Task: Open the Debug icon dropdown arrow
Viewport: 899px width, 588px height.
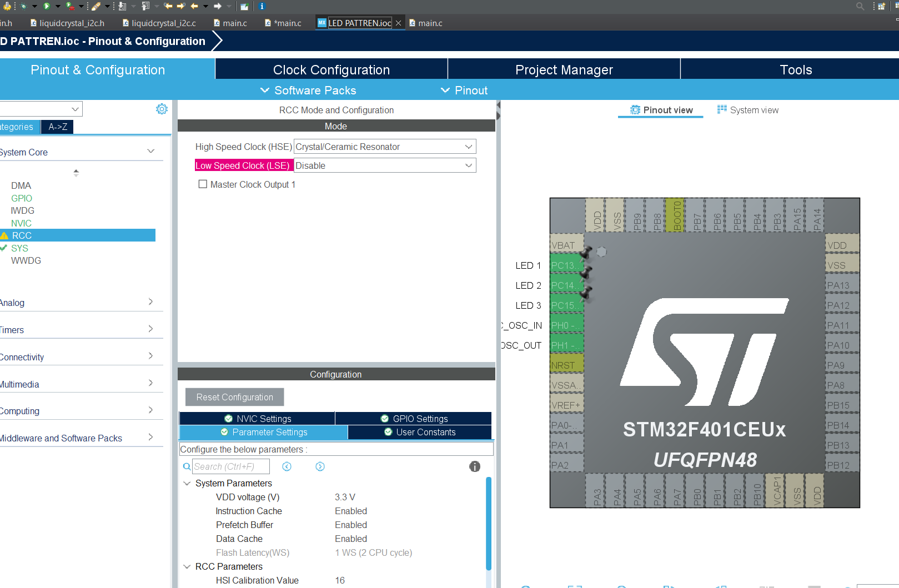Action: [34, 6]
